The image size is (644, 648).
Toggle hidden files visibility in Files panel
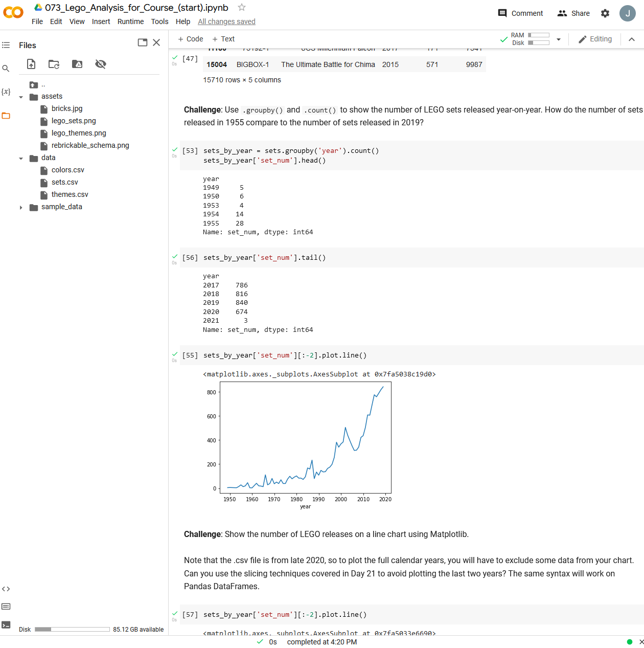pyautogui.click(x=100, y=64)
